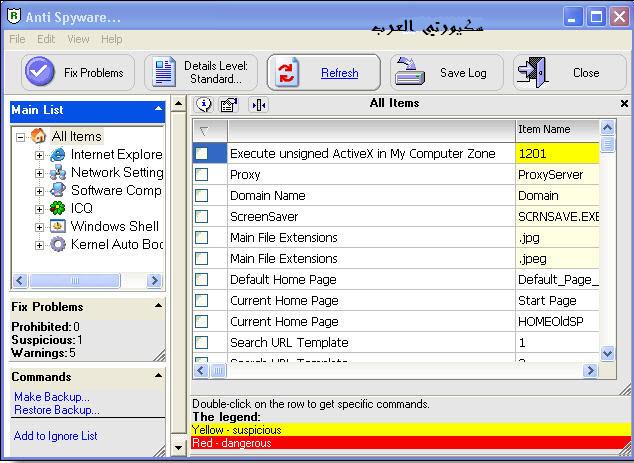
Task: Click the column-width adjust icon
Action: [258, 105]
